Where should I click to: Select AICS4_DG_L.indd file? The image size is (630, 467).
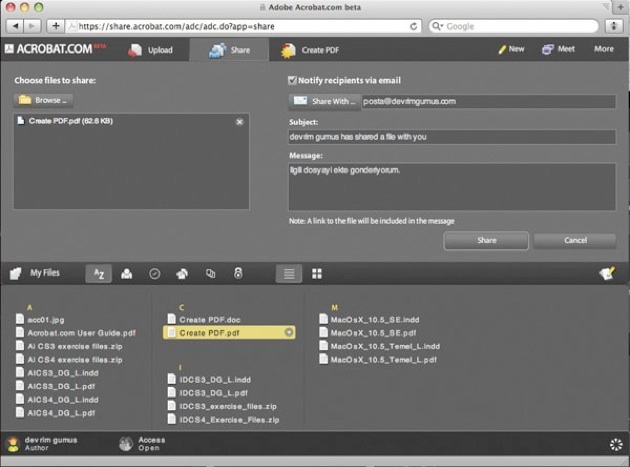coord(63,399)
